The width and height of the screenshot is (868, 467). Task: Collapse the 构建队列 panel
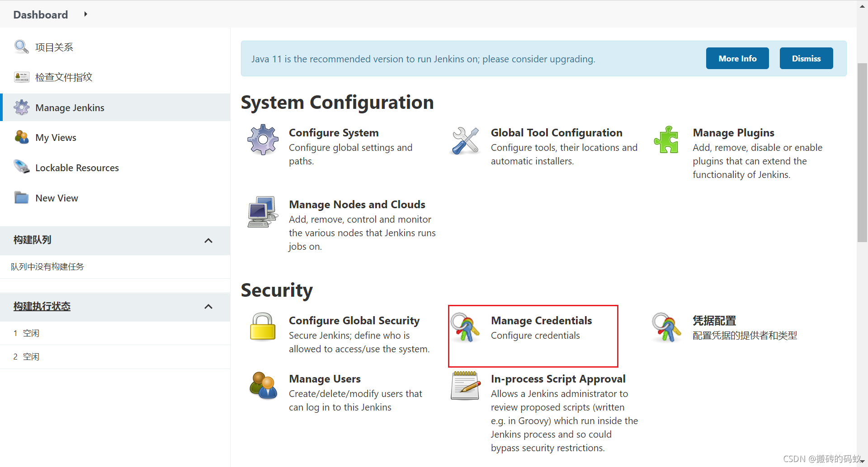pyautogui.click(x=208, y=240)
